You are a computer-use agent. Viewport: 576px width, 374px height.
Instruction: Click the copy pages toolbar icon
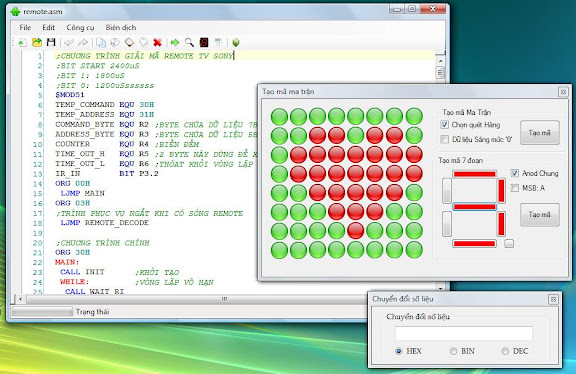click(101, 43)
